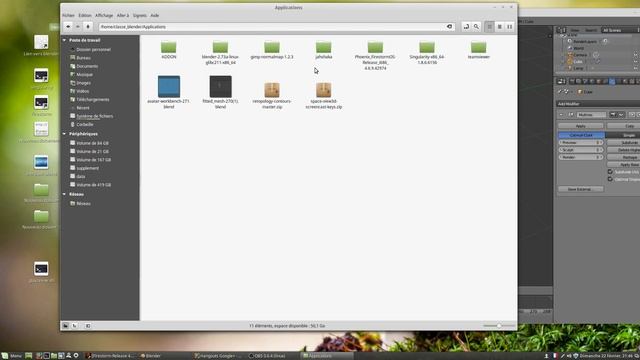
Task: Go forward with the right arrow button
Action: 78,27
